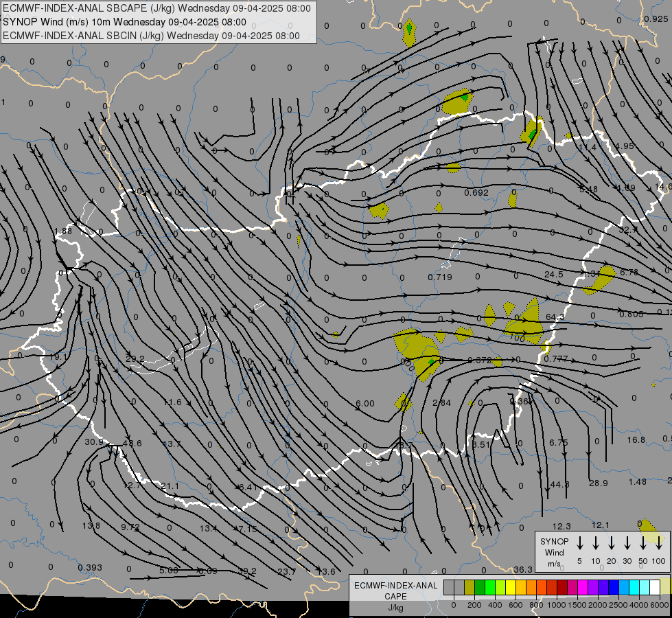
Task: Click the '2500' tick label in CAPE legend
Action: [618, 605]
